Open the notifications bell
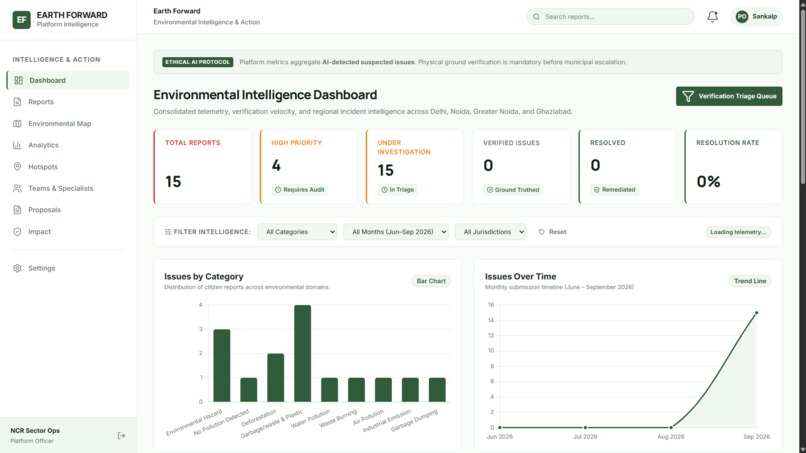 [712, 16]
